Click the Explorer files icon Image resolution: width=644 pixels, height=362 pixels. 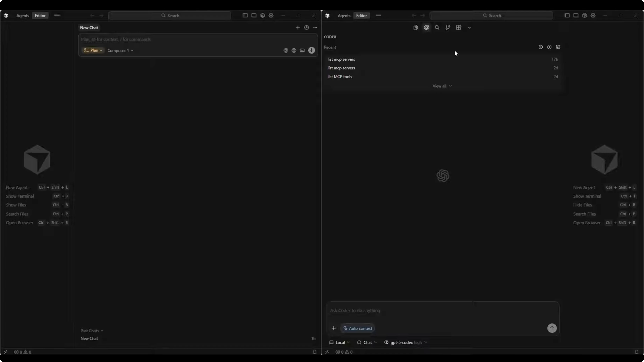pos(415,27)
